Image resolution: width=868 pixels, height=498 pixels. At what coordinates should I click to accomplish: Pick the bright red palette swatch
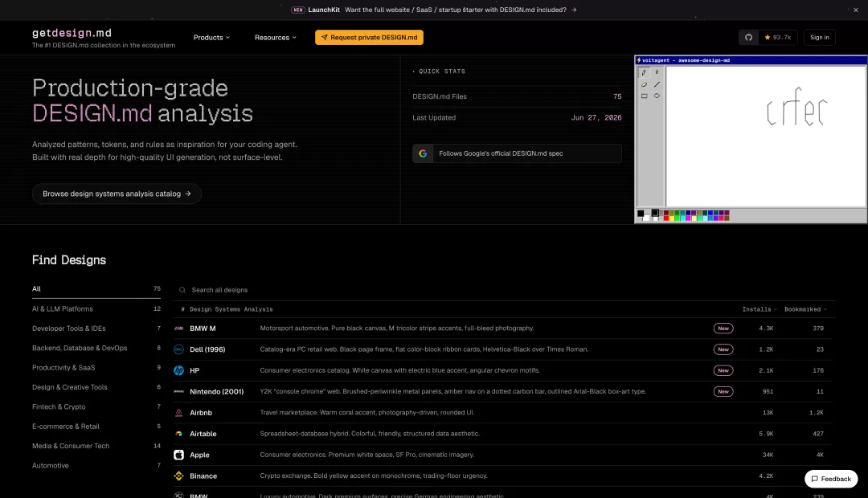coord(666,218)
